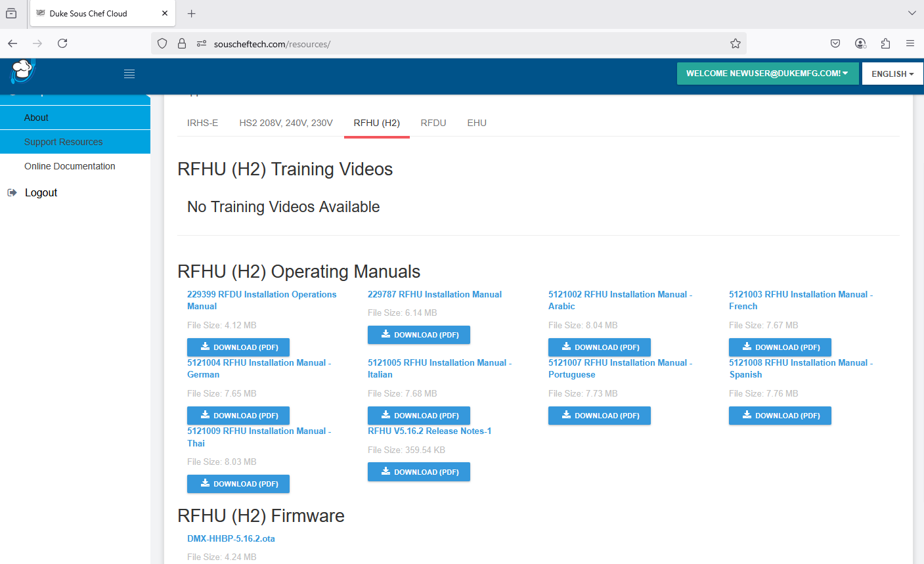
Task: Open 5121004 RFHU Installation Manual German link
Action: (259, 368)
